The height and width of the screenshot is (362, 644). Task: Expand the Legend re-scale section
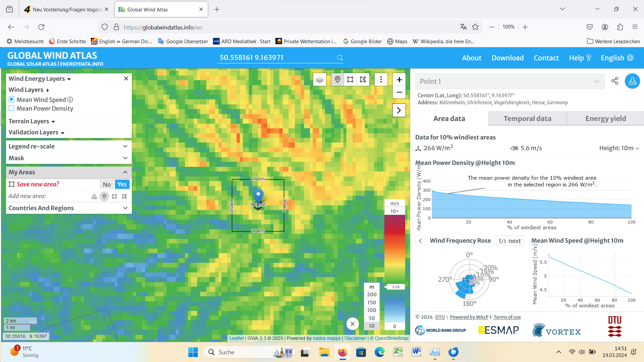pyautogui.click(x=68, y=146)
